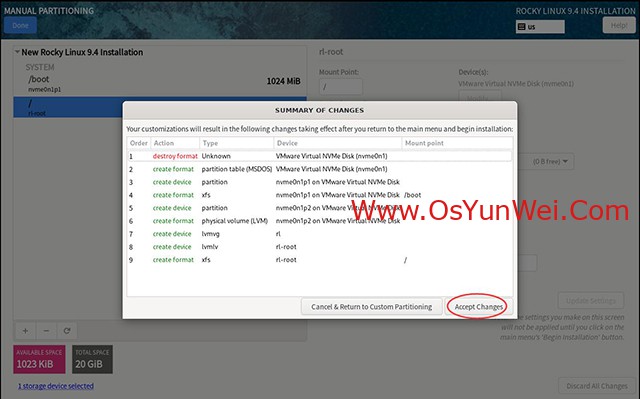Image resolution: width=640 pixels, height=399 pixels.
Task: Select the us keyboard layout indicator
Action: point(540,27)
